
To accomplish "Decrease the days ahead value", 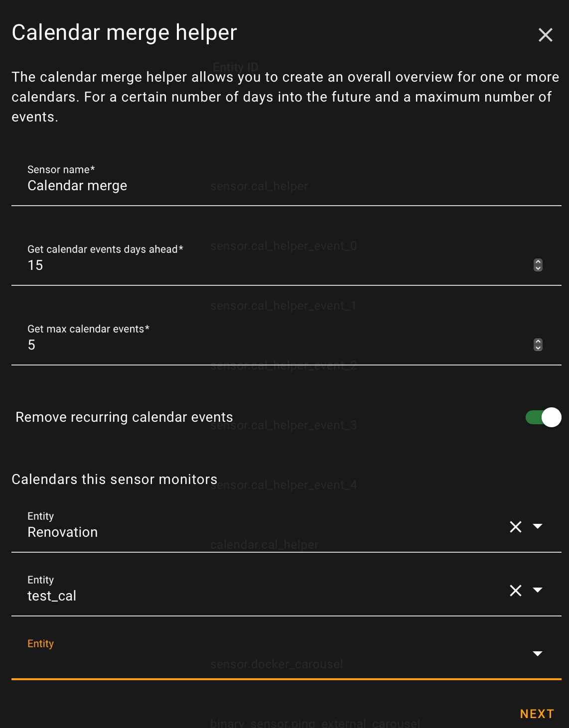I will click(538, 268).
